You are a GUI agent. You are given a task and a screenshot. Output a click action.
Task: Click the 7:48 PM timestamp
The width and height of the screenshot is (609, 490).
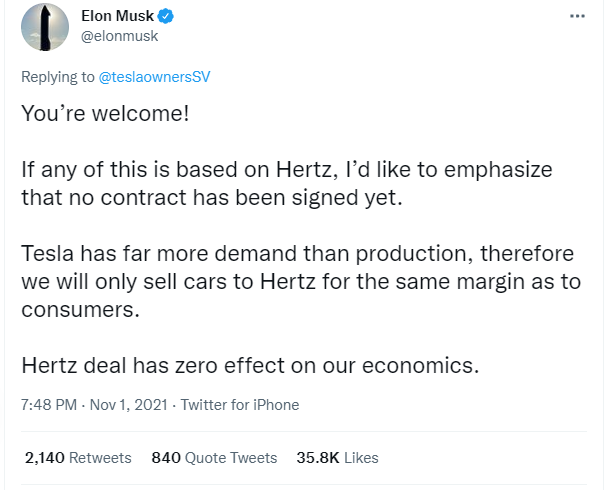point(49,405)
